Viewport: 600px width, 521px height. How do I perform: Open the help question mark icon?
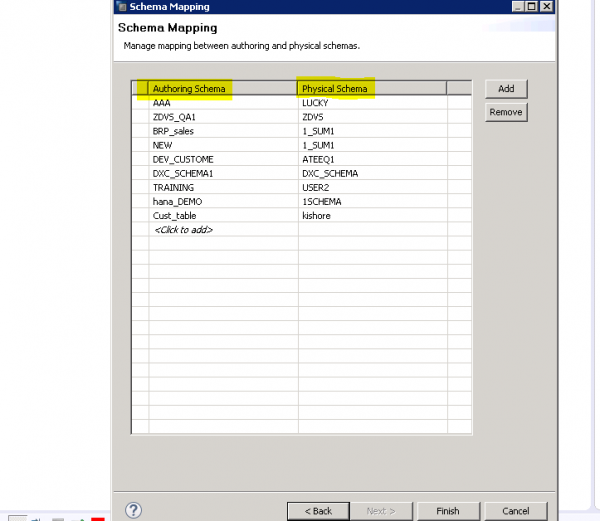tap(133, 510)
